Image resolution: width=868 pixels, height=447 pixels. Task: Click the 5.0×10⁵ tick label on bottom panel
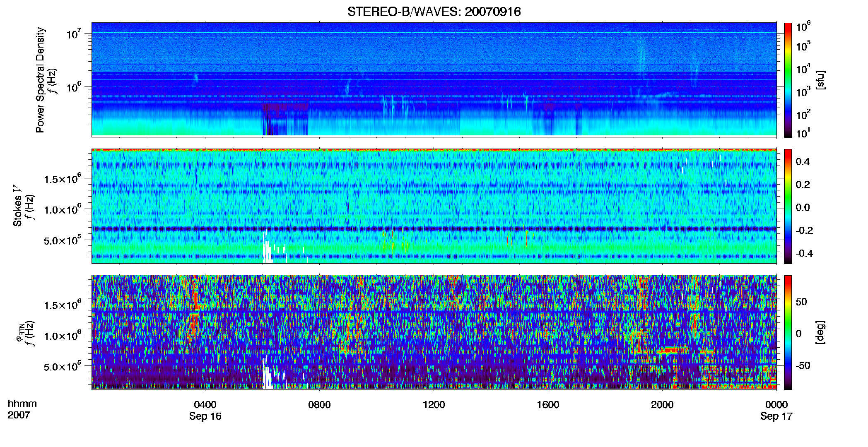point(63,367)
